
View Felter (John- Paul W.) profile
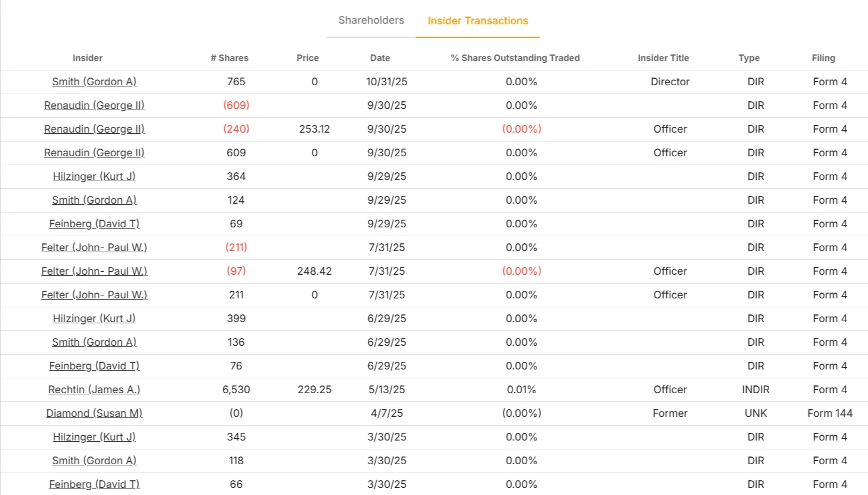pos(94,247)
